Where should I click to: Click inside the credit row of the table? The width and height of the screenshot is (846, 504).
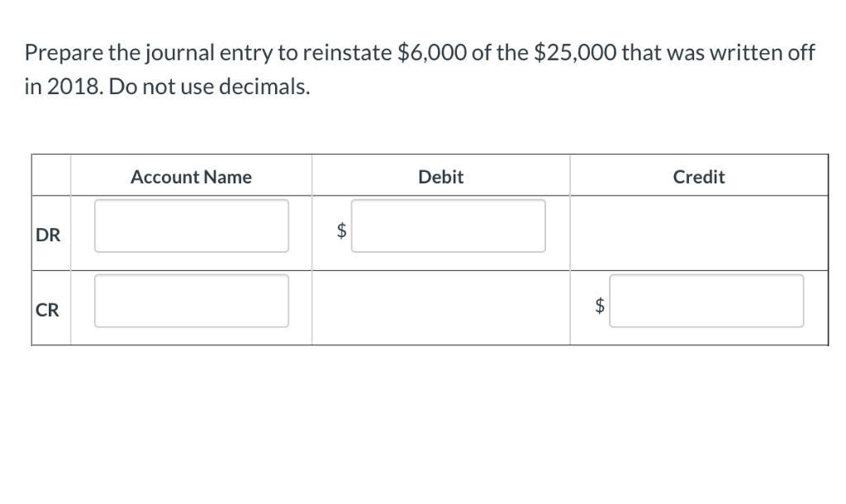click(440, 306)
